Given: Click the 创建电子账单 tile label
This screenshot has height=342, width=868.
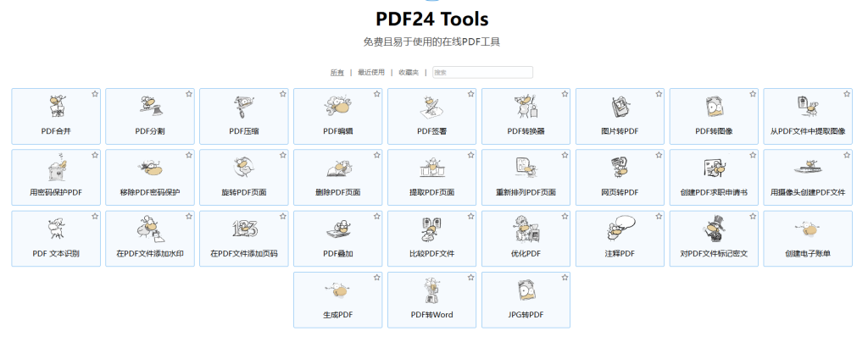Looking at the screenshot, I should point(808,253).
